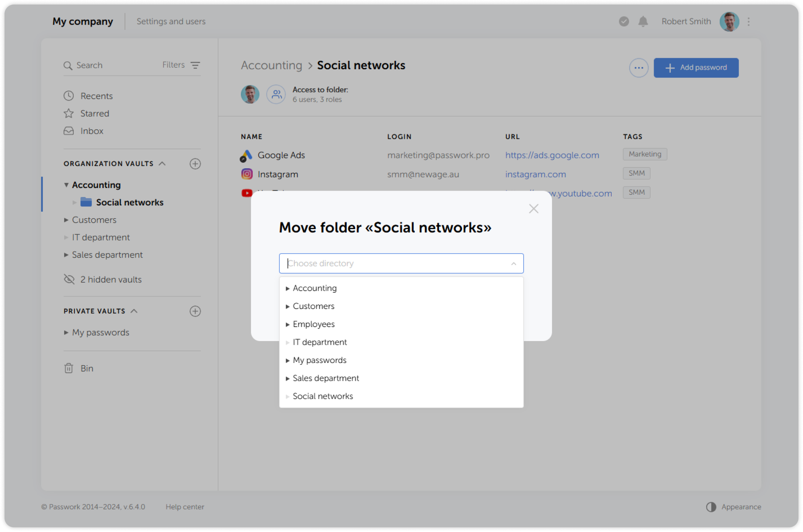
Task: Switch to Settings and users
Action: [171, 22]
